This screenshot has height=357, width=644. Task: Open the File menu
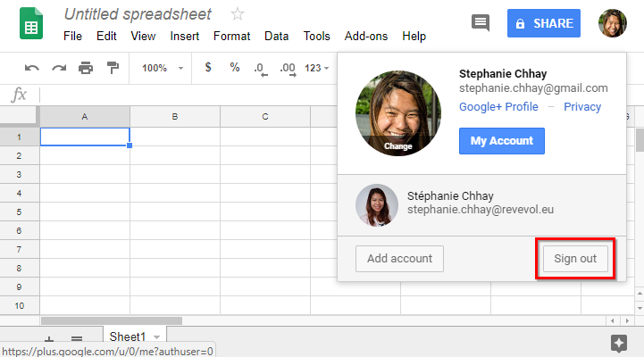click(x=72, y=36)
